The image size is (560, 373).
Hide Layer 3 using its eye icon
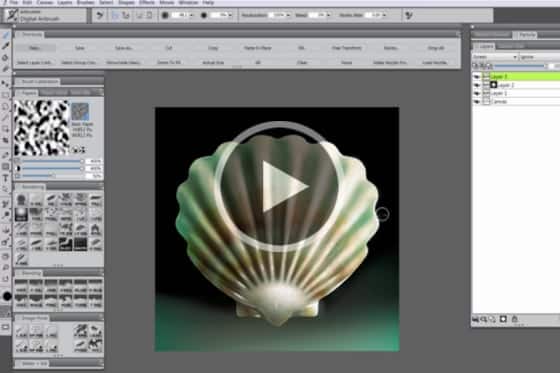pyautogui.click(x=477, y=76)
